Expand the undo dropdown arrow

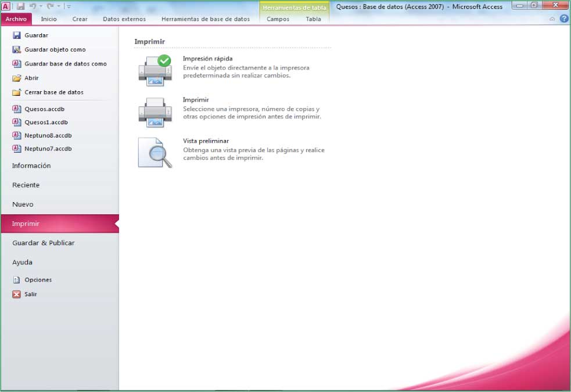coord(41,6)
